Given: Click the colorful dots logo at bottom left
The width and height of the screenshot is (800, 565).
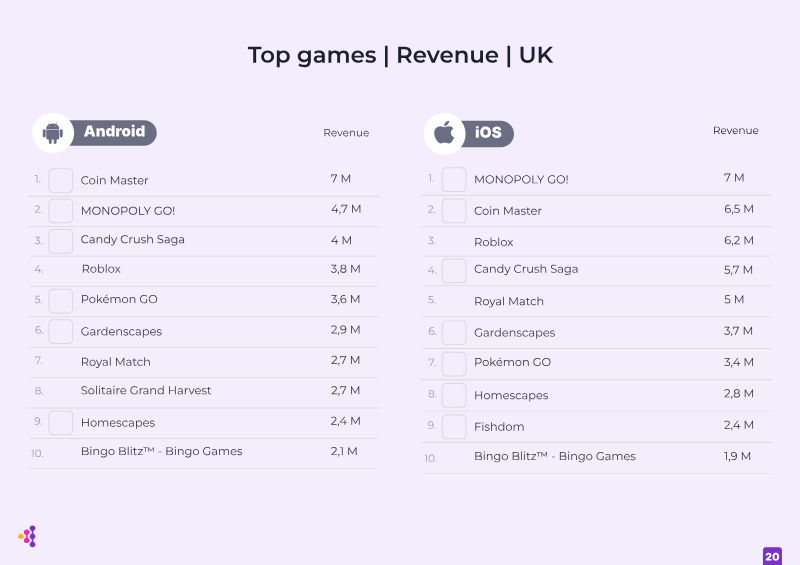Looking at the screenshot, I should pos(28,536).
